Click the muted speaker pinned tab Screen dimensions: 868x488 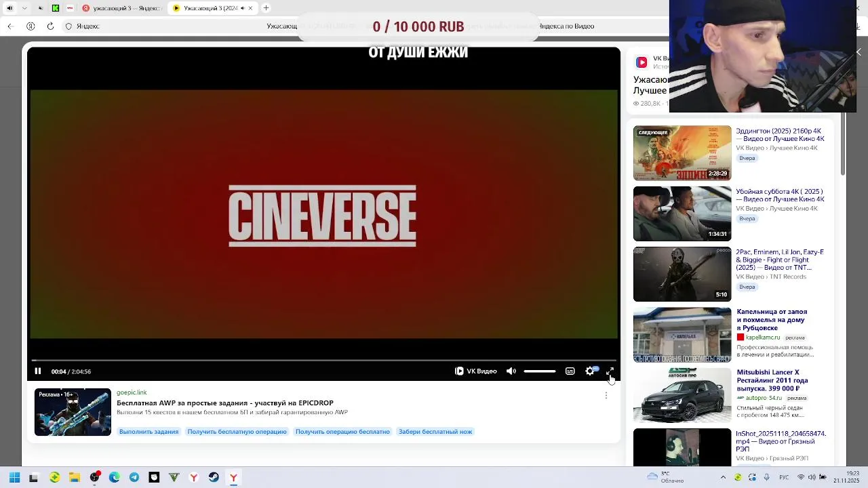pos(41,8)
